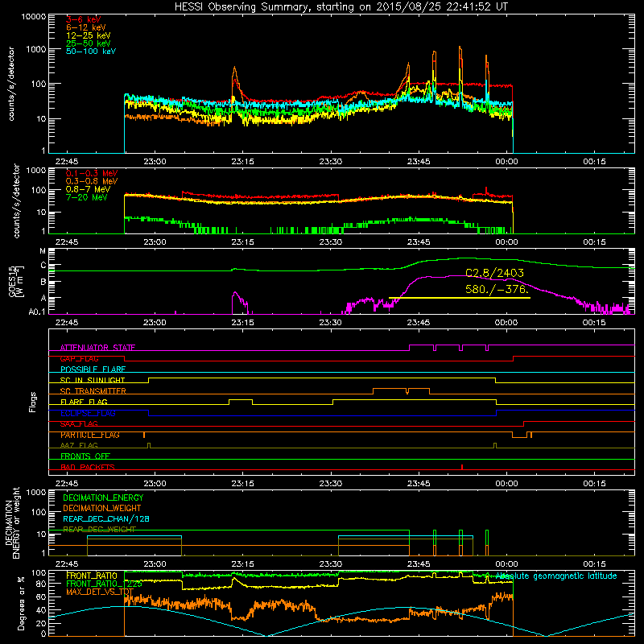This screenshot has height=644, width=644.
Task: Click the DECIMATION_ENERGY legend label
Action: [103, 497]
